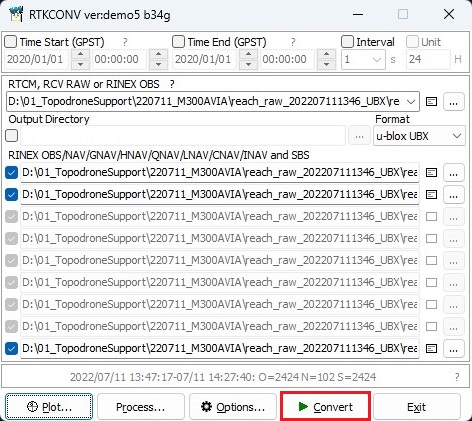Click the help question mark beside Time End
Viewport: 472px width, 421px height.
pos(293,42)
